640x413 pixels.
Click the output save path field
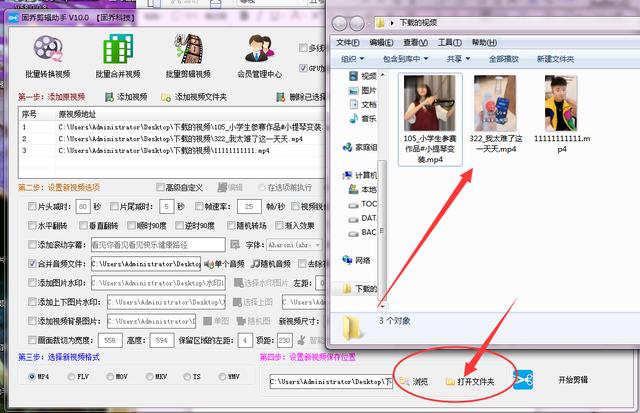point(331,382)
